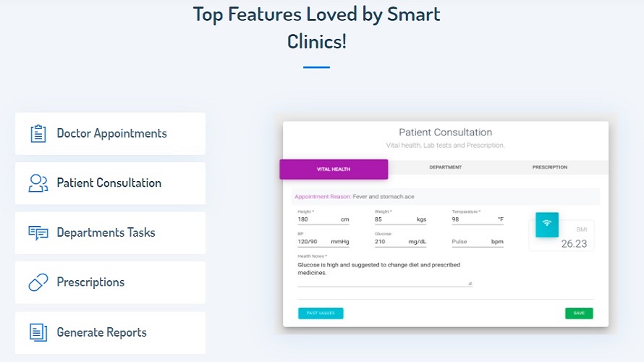Click the Height input field
The image size is (644, 362).
click(x=317, y=219)
